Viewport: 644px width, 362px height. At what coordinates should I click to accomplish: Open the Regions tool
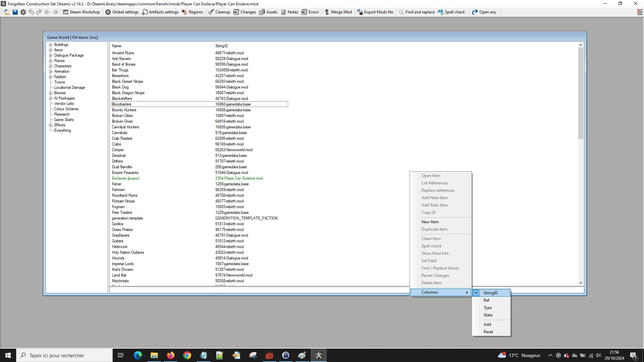pyautogui.click(x=193, y=12)
